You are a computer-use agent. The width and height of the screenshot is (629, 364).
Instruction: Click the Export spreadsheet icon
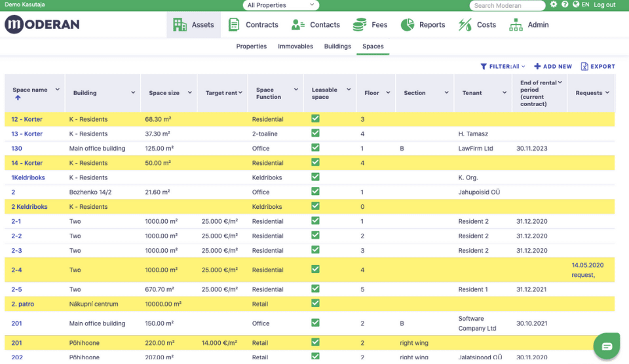coord(584,67)
